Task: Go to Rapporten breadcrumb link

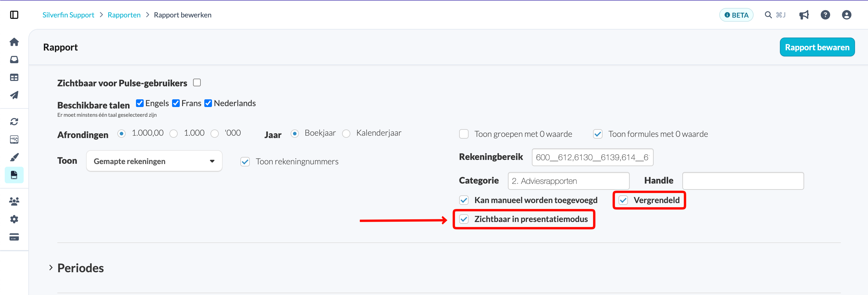Action: pyautogui.click(x=124, y=15)
